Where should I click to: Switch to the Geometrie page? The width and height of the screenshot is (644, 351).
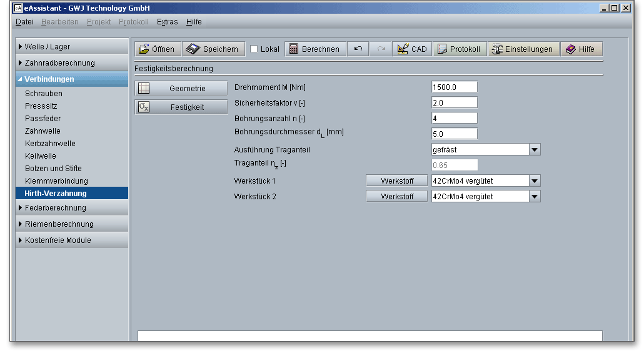coord(181,89)
